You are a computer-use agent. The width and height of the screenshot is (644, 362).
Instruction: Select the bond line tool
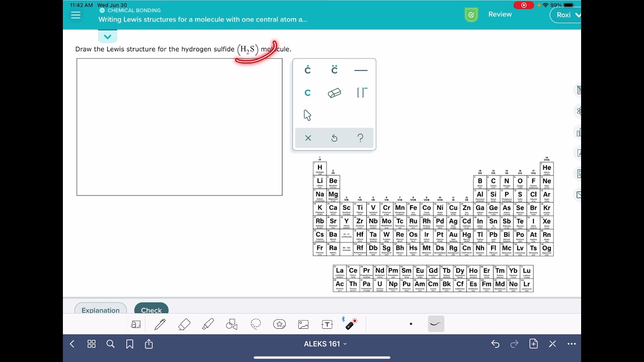(x=361, y=70)
